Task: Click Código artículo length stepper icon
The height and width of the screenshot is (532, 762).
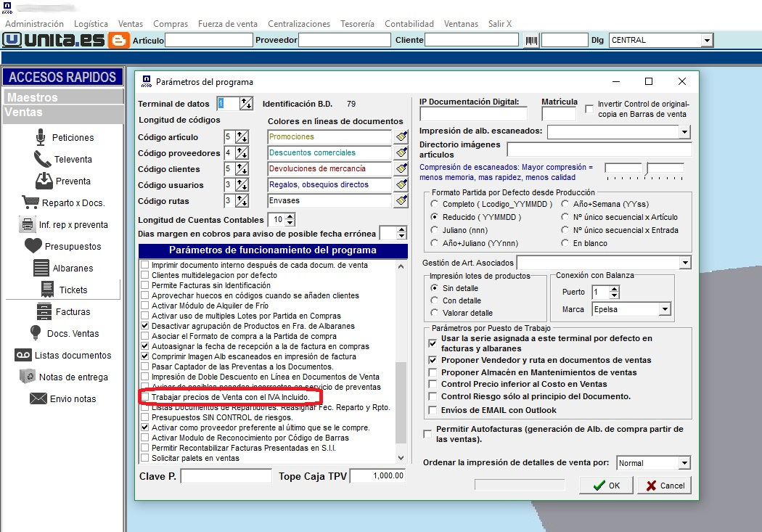Action: coord(242,137)
